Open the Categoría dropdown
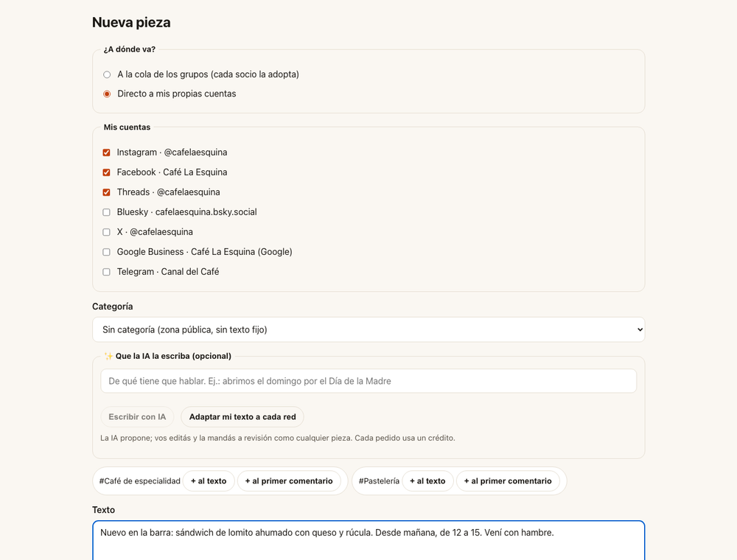This screenshot has height=560, width=737. [x=368, y=330]
